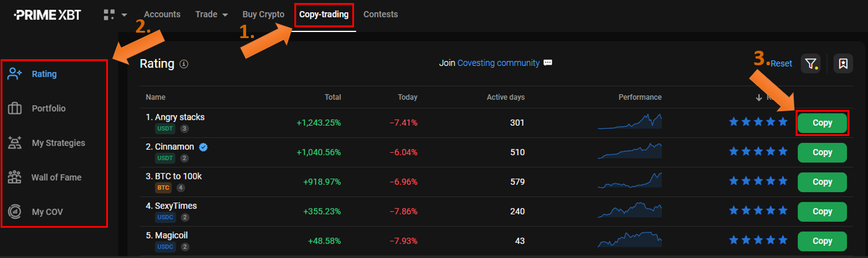Reset the rating filters
Viewport: 868px width, 258px height.
pos(781,63)
